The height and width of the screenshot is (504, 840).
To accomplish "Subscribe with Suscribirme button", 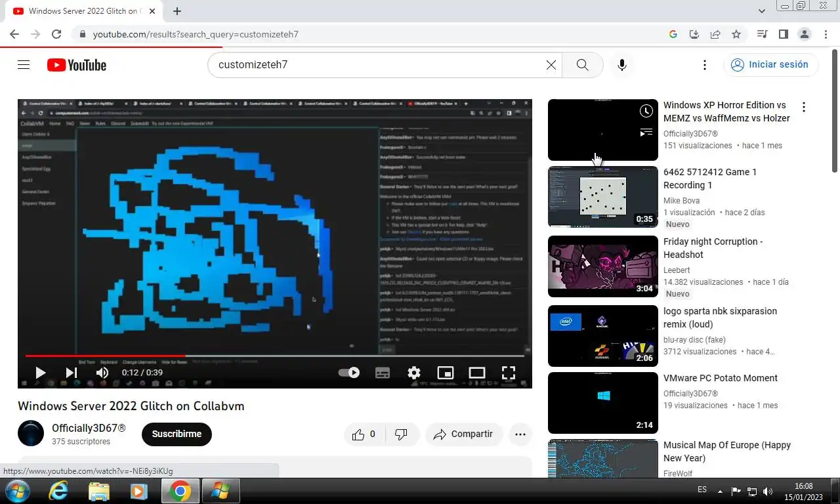I will click(x=177, y=434).
